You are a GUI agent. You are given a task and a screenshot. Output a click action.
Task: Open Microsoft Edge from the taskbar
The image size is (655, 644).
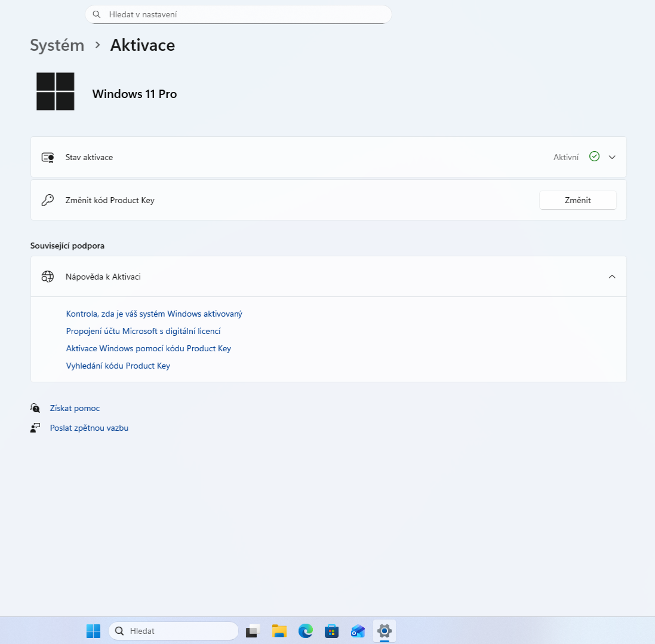306,631
